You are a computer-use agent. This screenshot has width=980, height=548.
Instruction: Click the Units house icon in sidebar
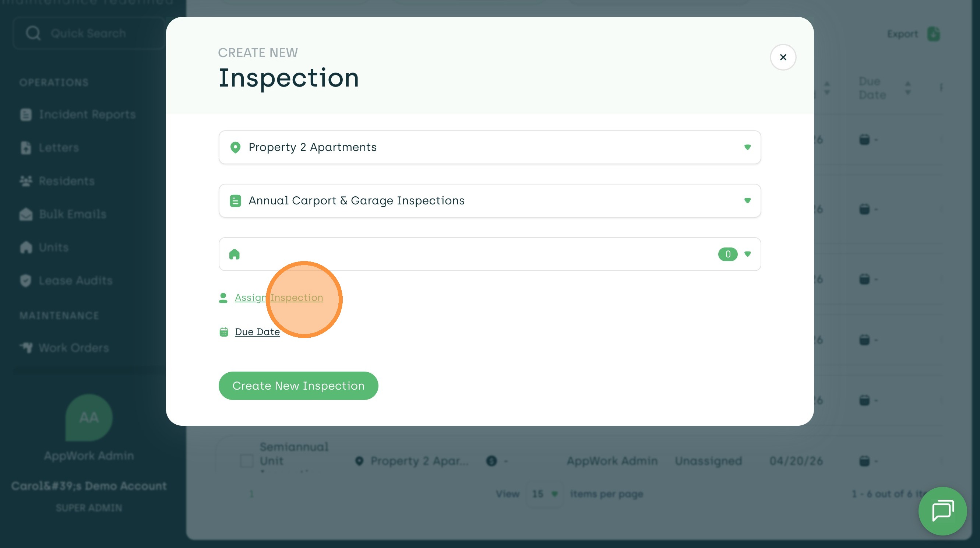[26, 248]
